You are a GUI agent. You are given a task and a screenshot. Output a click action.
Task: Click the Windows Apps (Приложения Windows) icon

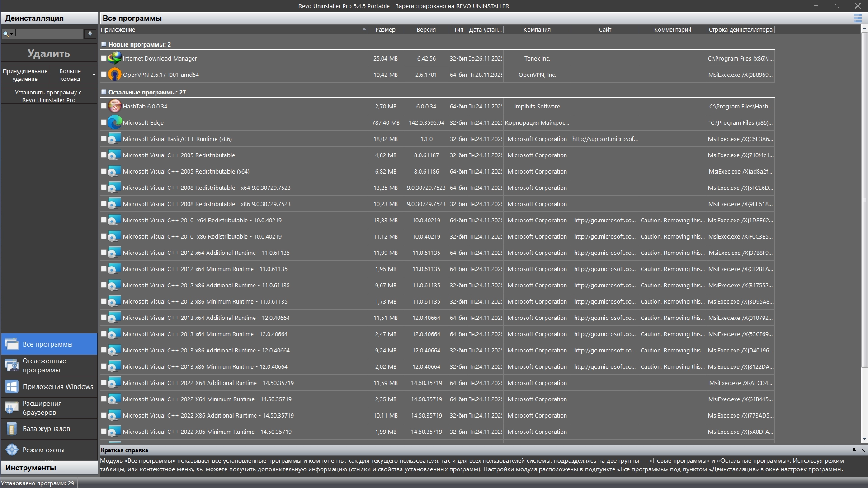[x=12, y=387]
